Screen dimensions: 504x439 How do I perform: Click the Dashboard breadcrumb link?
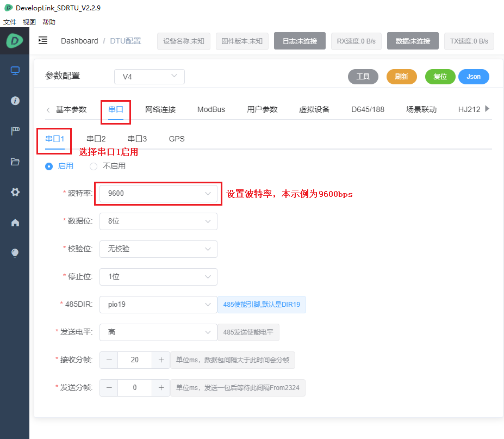tap(79, 41)
